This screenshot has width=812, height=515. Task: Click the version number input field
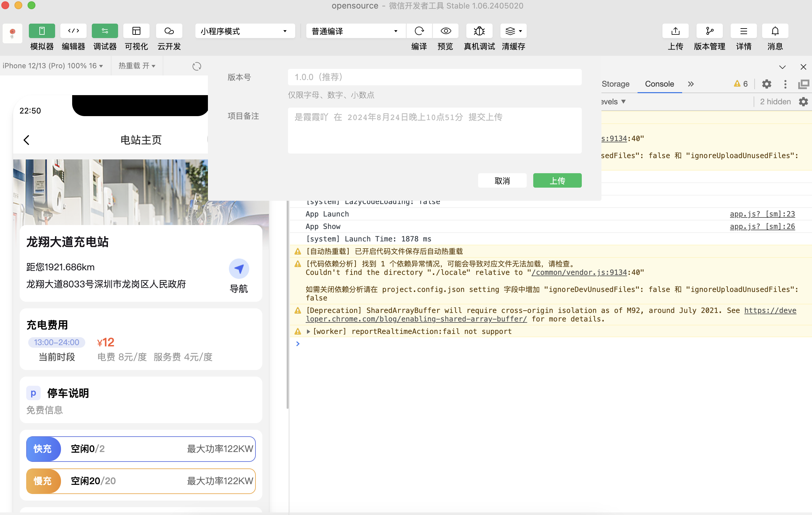(x=434, y=77)
